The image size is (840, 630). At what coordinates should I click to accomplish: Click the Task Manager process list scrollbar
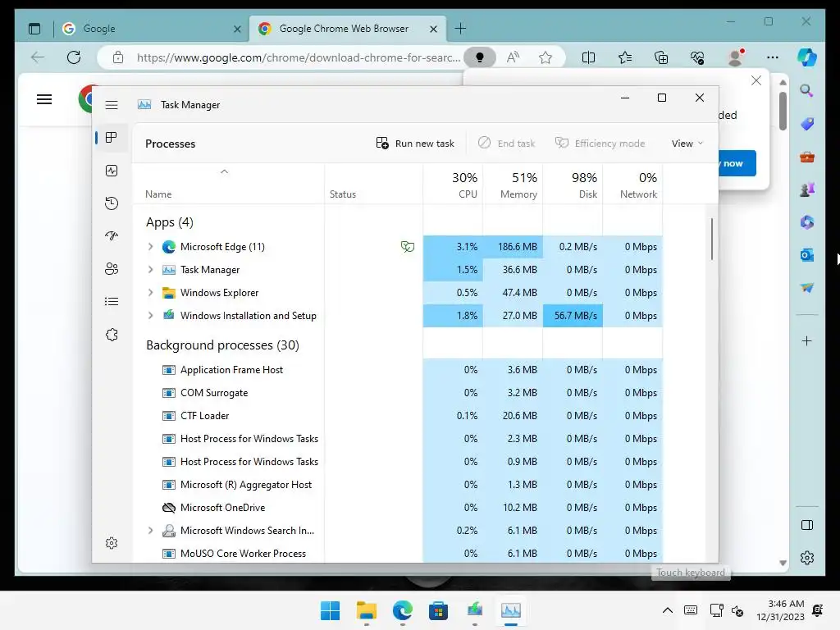coord(712,239)
